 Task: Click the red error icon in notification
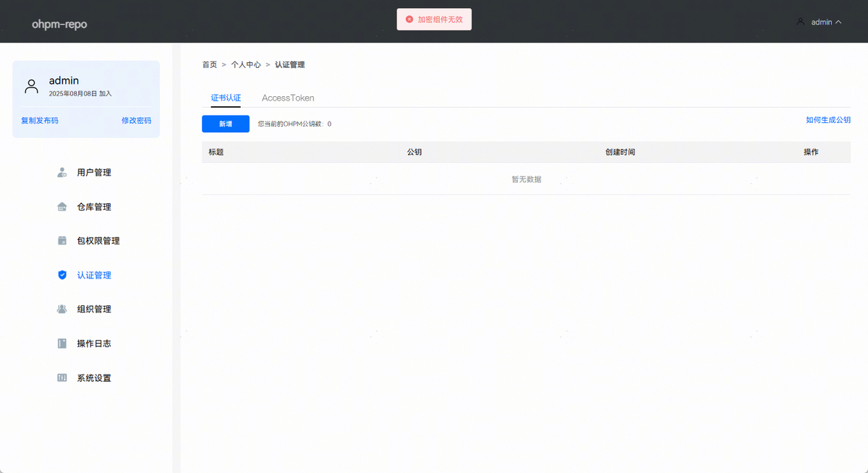tap(409, 20)
